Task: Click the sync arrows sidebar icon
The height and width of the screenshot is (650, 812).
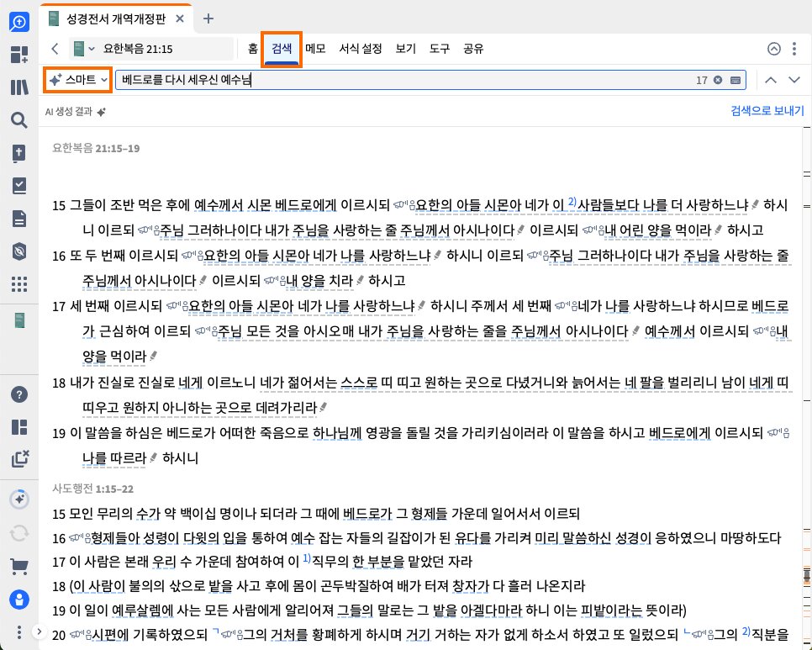Action: point(19,533)
